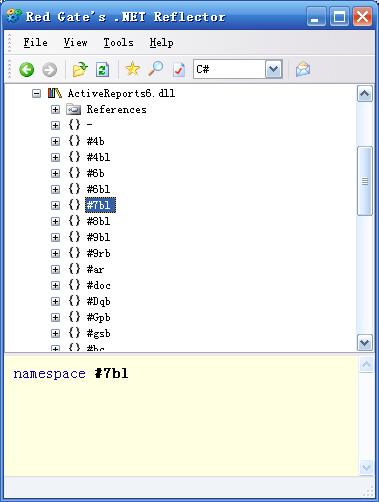379x502 pixels.
Task: Open the Help menu
Action: point(161,43)
